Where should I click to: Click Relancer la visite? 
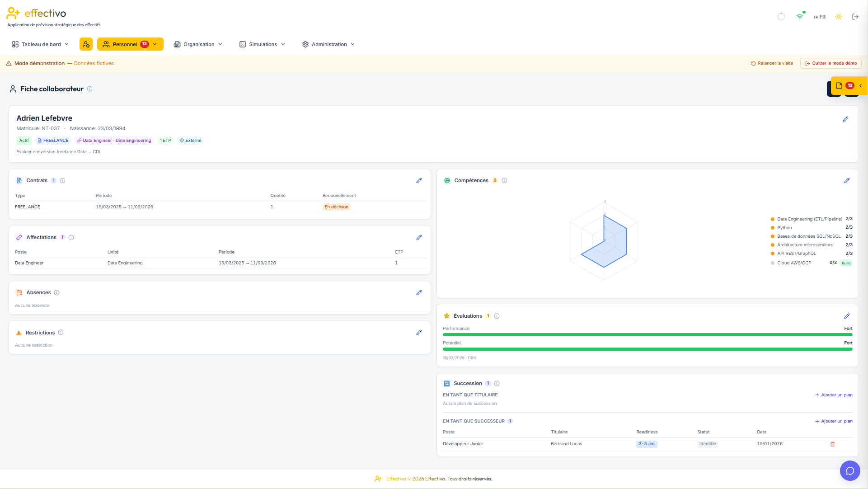click(x=772, y=64)
